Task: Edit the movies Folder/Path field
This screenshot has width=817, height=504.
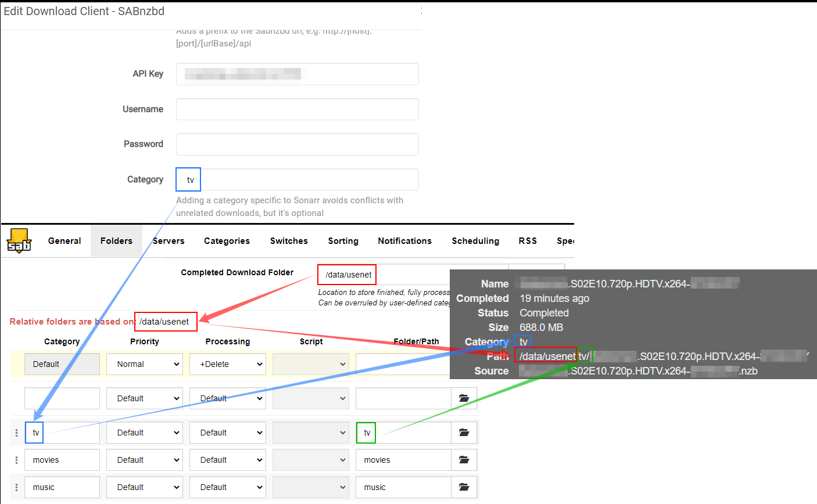Action: (x=403, y=460)
